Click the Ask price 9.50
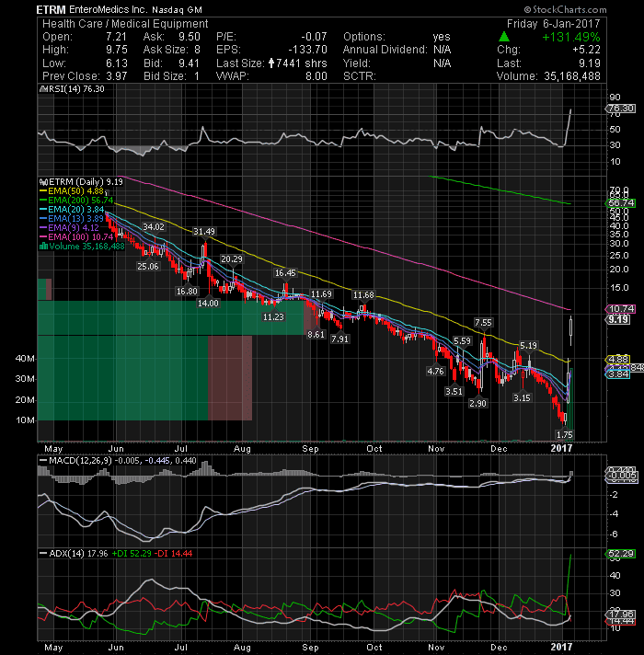The image size is (644, 655). [x=190, y=37]
